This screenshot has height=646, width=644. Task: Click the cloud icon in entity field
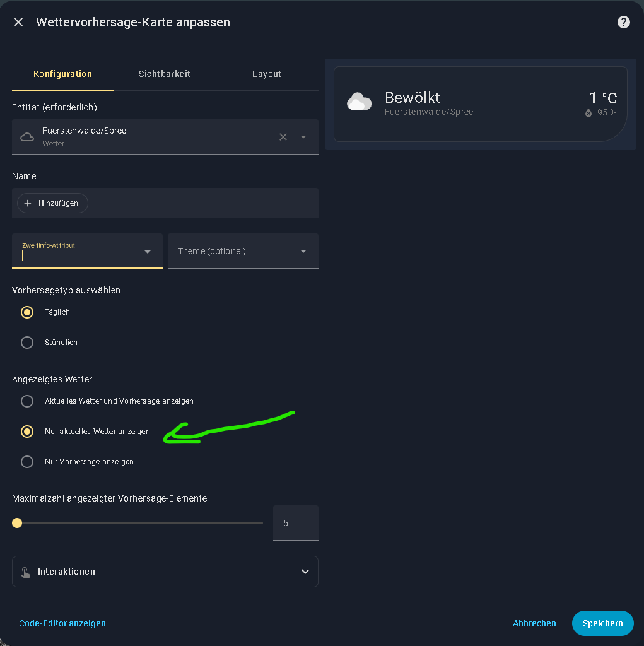click(x=27, y=137)
